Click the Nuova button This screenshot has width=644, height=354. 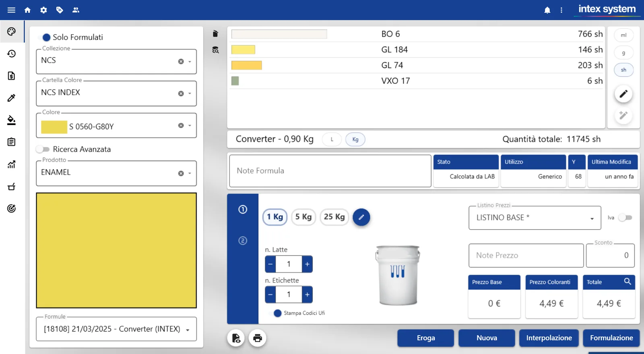[x=487, y=338]
